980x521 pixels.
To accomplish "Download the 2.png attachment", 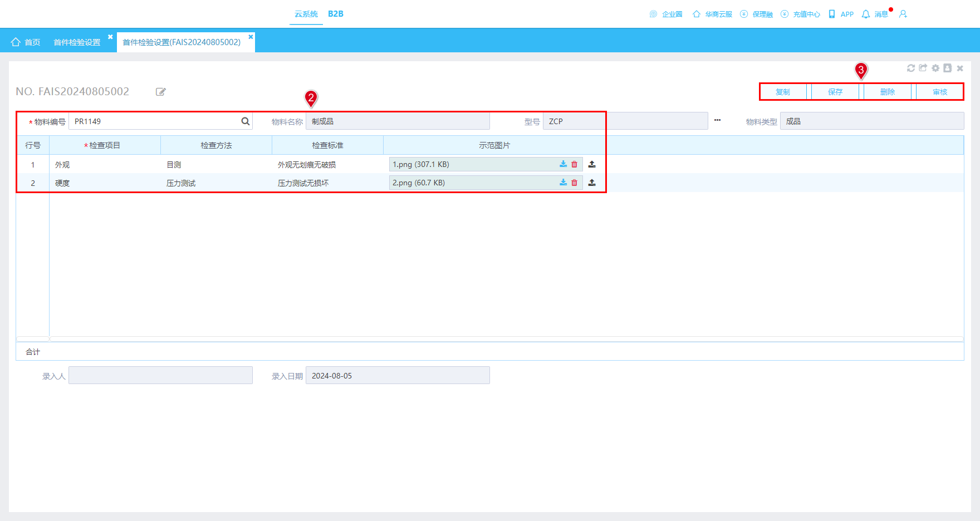I will click(563, 183).
